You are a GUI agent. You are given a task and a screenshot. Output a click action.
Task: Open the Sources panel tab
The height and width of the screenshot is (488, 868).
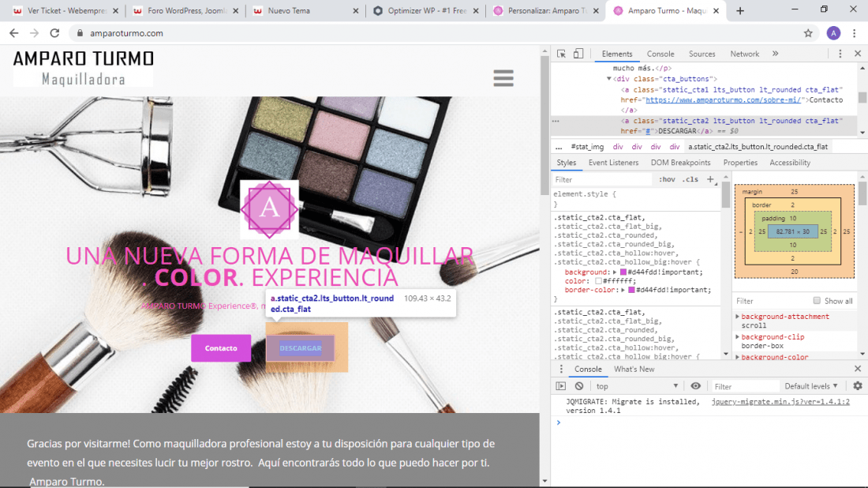[x=702, y=54]
